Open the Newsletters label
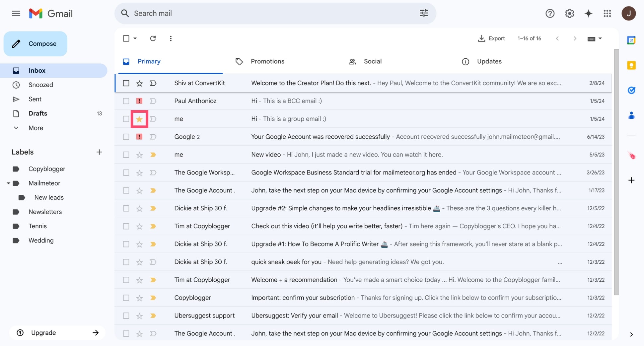644x346 pixels. tap(45, 212)
